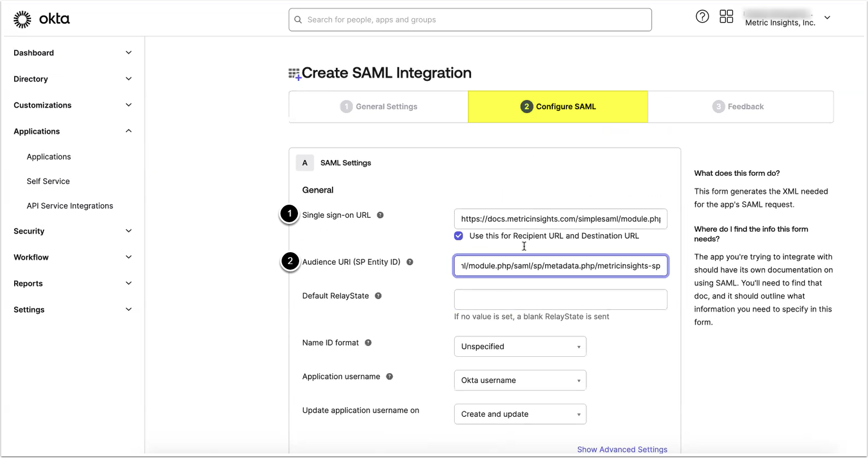The image size is (868, 458).
Task: Open the apps grid icon
Action: tap(726, 17)
